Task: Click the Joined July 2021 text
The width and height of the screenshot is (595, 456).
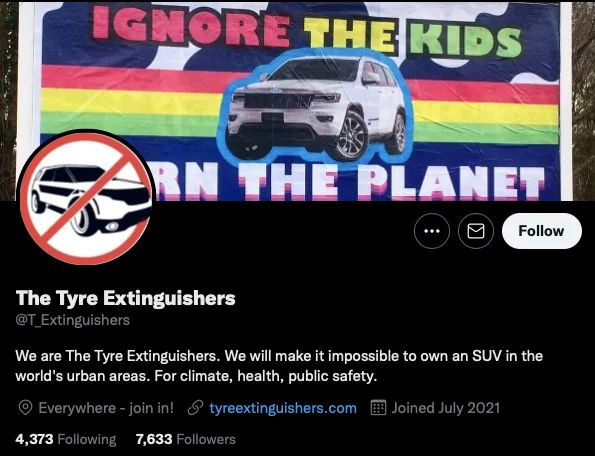Action: tap(445, 408)
